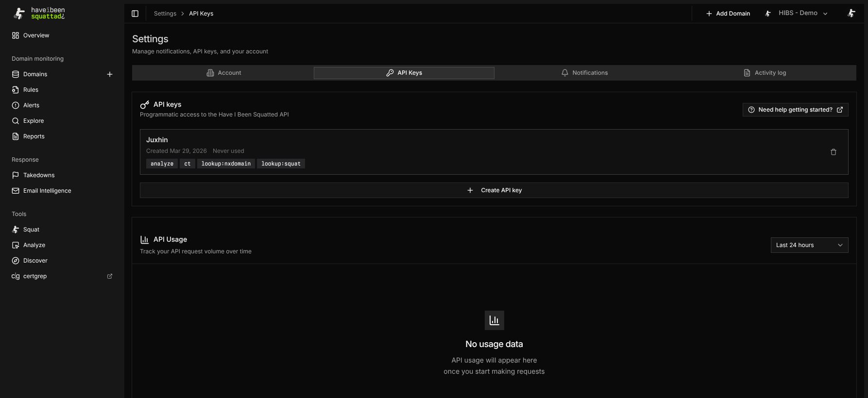Open the HIBS - Demo organization dropdown
The width and height of the screenshot is (868, 398).
[x=796, y=14]
